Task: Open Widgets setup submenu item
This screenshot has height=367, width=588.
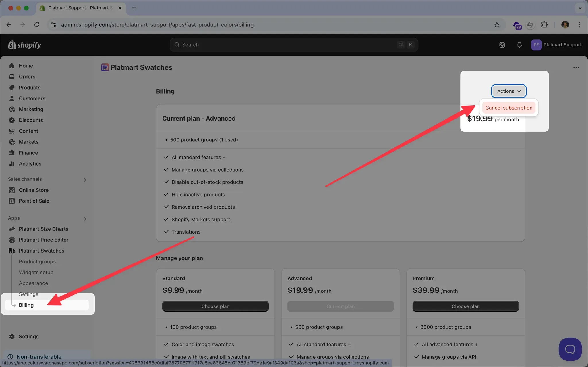Action: (36, 273)
